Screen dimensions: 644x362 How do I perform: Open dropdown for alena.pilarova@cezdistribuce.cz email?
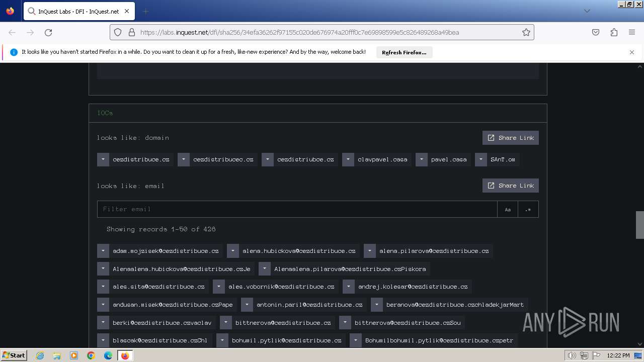pyautogui.click(x=370, y=251)
